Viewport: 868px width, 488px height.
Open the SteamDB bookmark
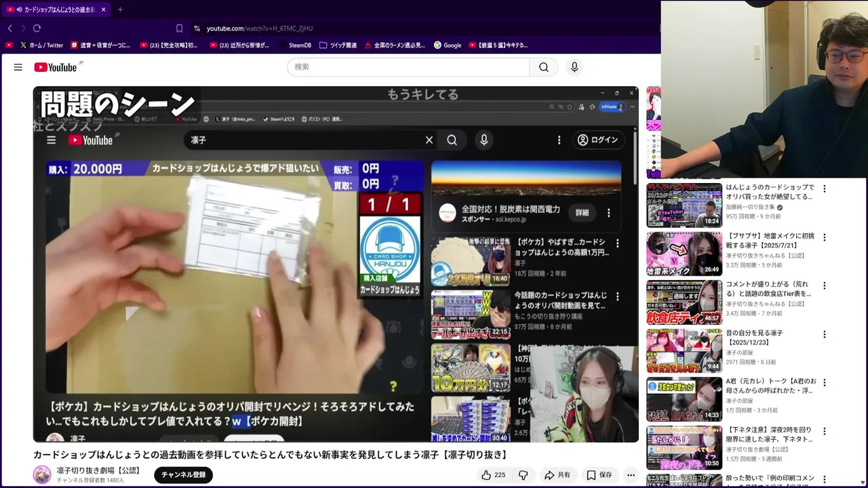click(x=295, y=45)
